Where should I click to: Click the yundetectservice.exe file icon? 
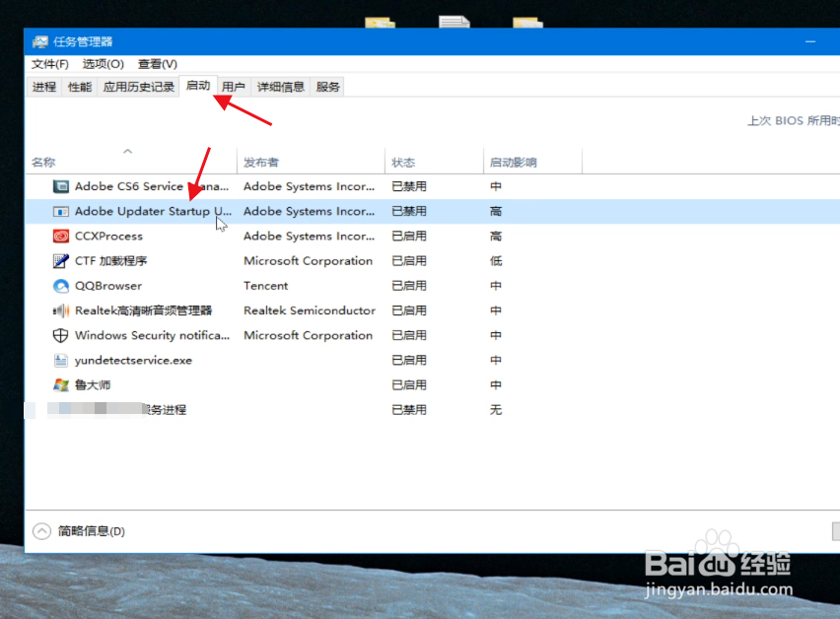tap(61, 361)
